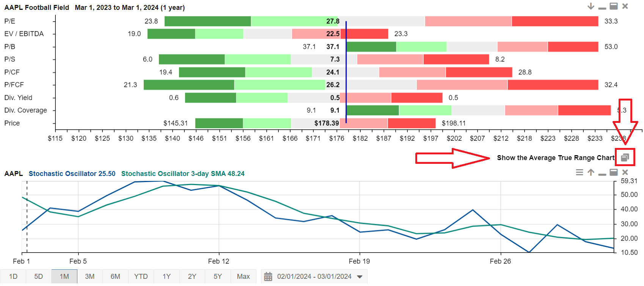
Task: Set the chart range to 5Y
Action: click(218, 277)
